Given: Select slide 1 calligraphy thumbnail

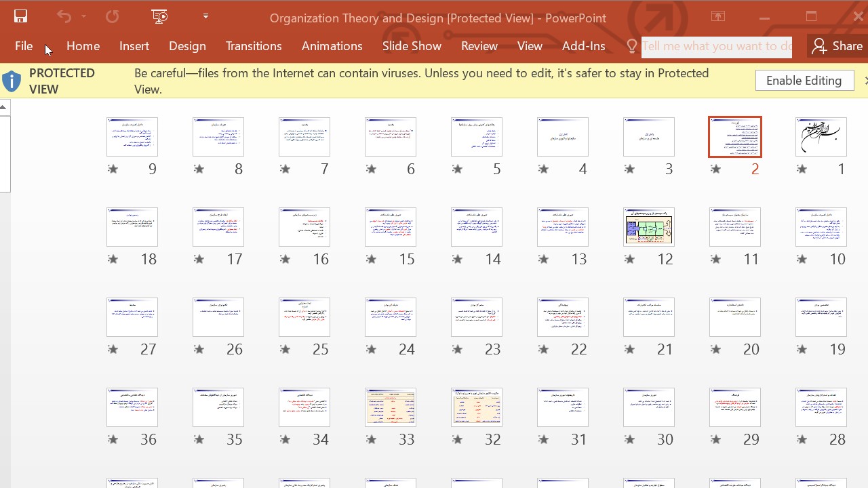Looking at the screenshot, I should tap(821, 137).
